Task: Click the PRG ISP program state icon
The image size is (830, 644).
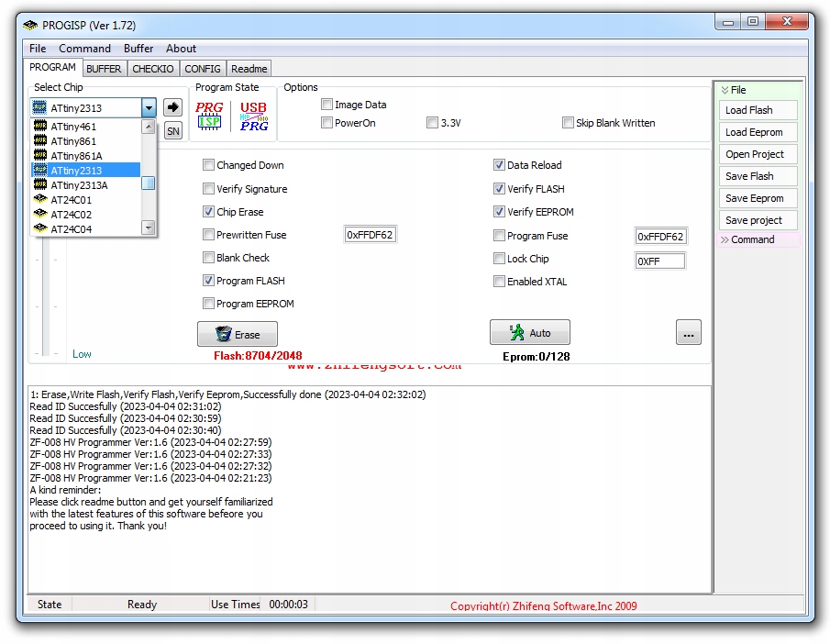Action: point(209,116)
